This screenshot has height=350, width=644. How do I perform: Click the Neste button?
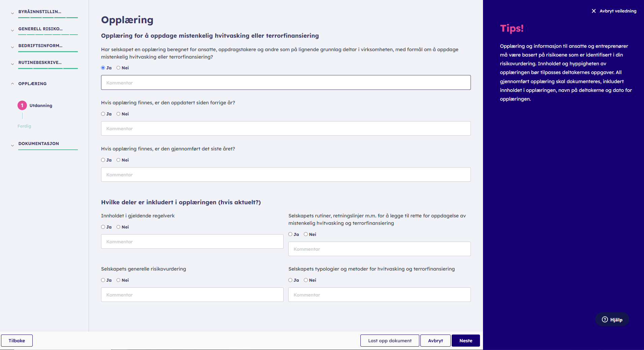pyautogui.click(x=466, y=341)
